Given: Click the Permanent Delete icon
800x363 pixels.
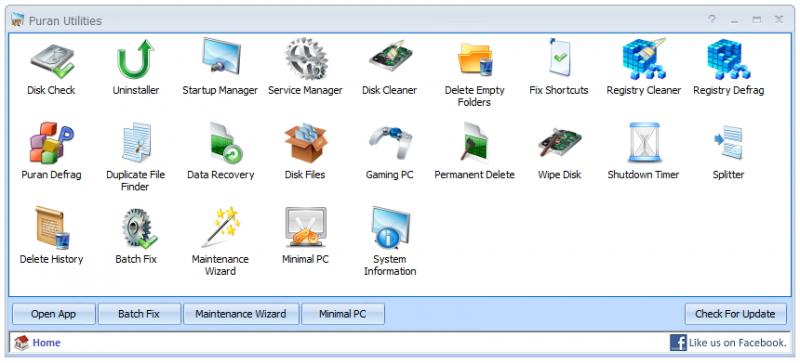Looking at the screenshot, I should point(474,141).
